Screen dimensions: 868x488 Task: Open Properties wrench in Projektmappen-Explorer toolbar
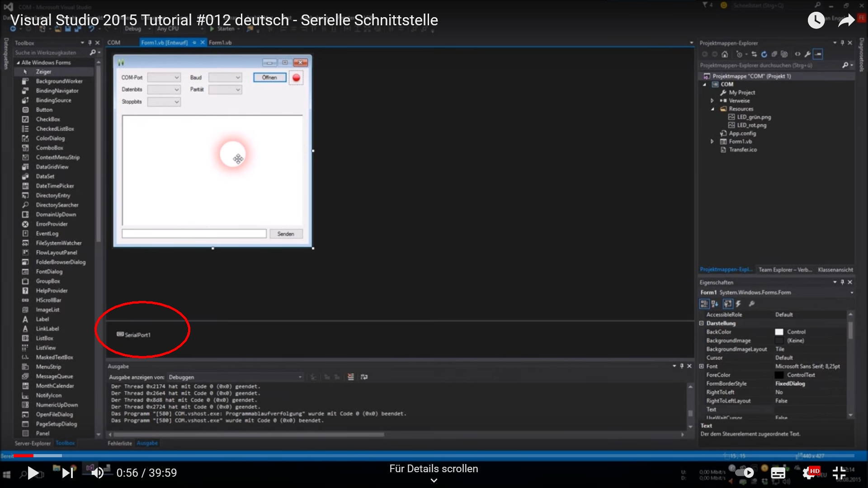(x=807, y=54)
